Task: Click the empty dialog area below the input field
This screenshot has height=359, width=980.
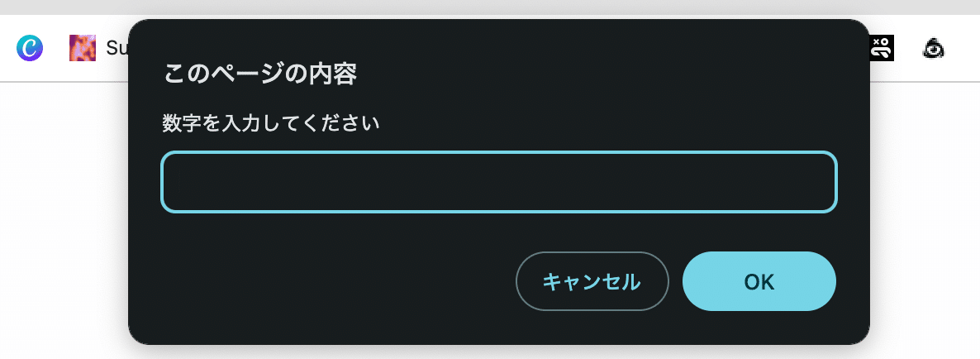Action: click(x=499, y=232)
